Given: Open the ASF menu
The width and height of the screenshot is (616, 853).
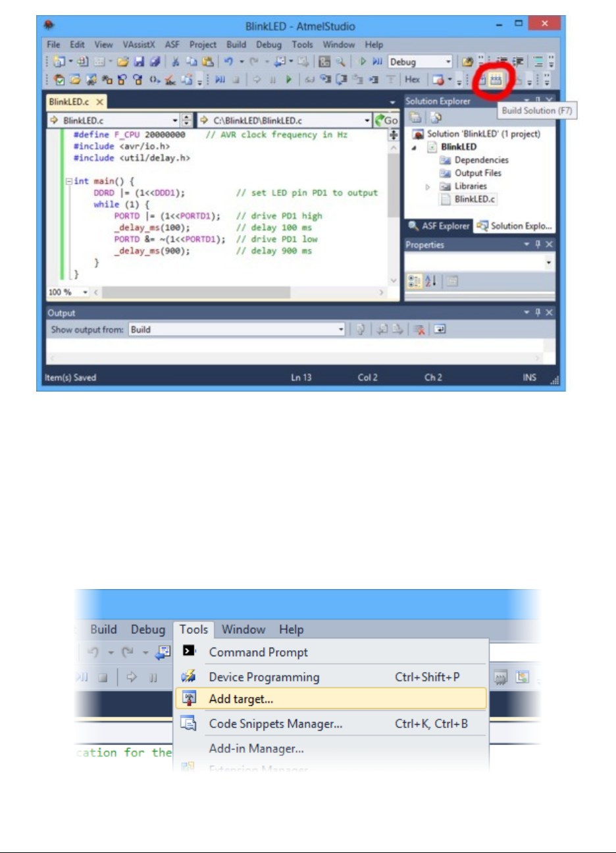Looking at the screenshot, I should point(172,45).
